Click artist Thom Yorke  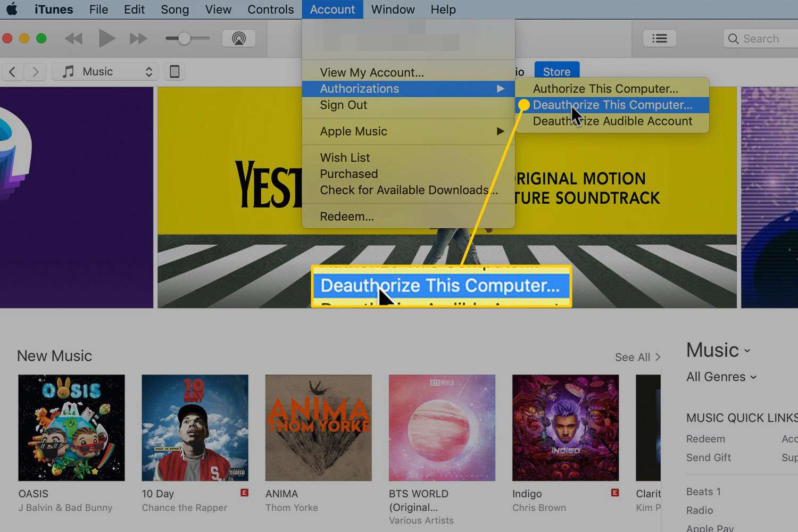click(292, 508)
